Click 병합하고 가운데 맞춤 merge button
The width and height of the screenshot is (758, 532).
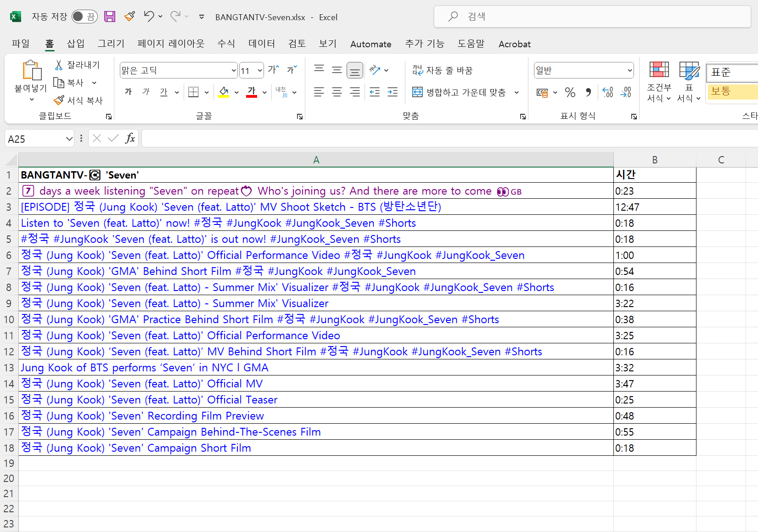(459, 92)
